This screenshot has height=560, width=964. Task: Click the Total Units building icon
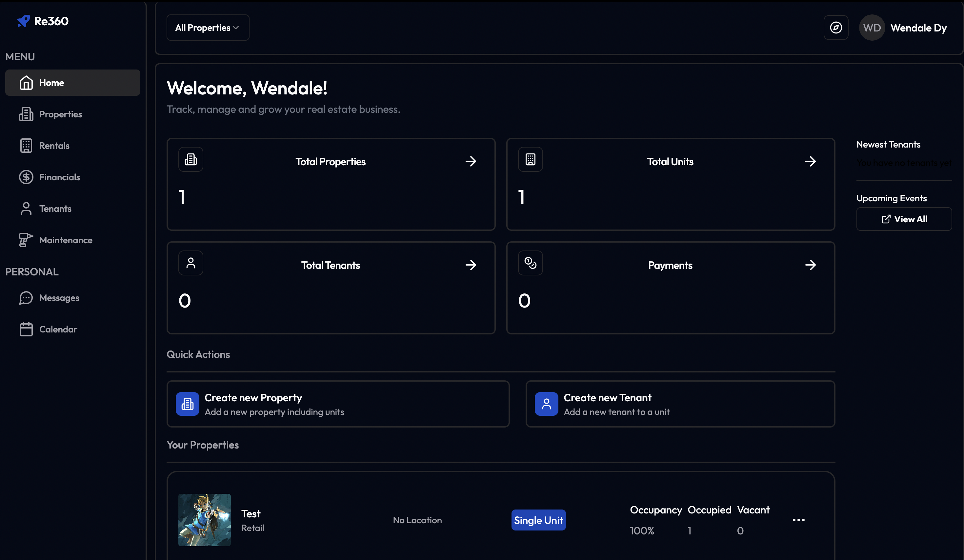click(530, 159)
